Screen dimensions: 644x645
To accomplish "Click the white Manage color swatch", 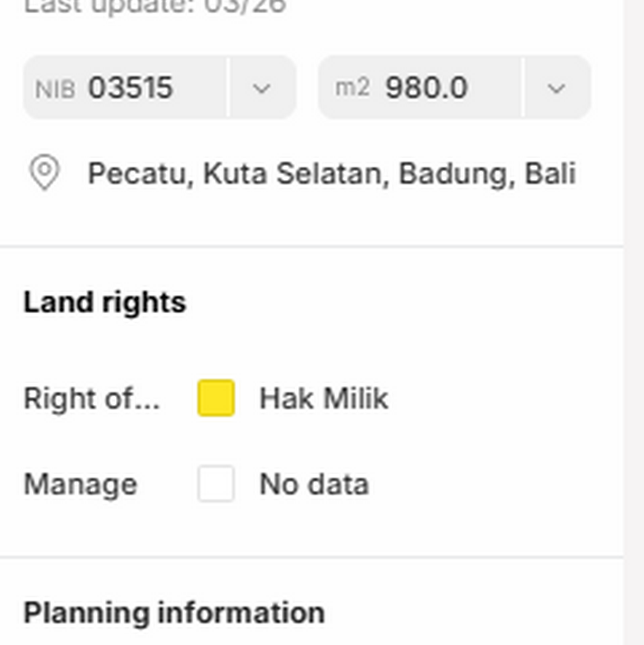I will 216,484.
